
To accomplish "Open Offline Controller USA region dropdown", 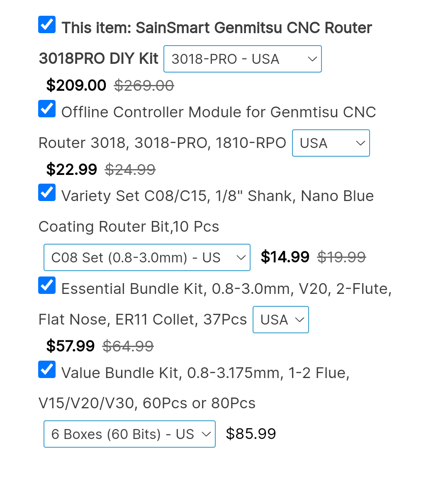I will (331, 143).
